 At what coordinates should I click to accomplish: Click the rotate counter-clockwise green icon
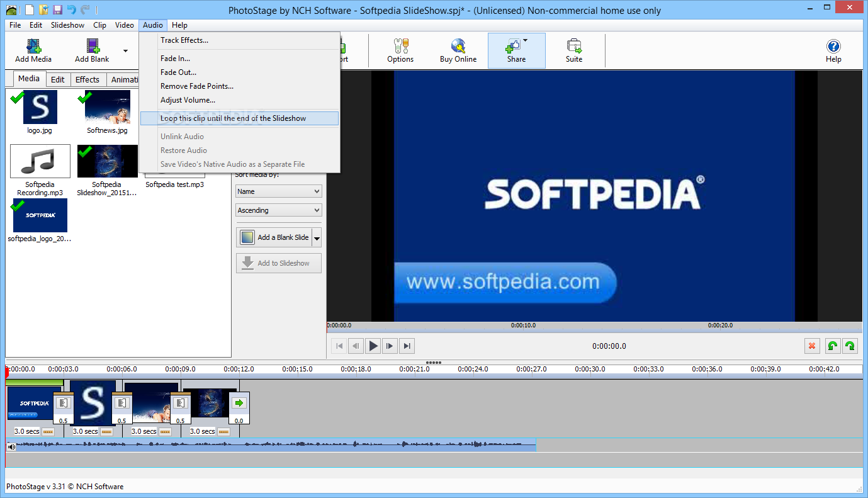click(832, 346)
